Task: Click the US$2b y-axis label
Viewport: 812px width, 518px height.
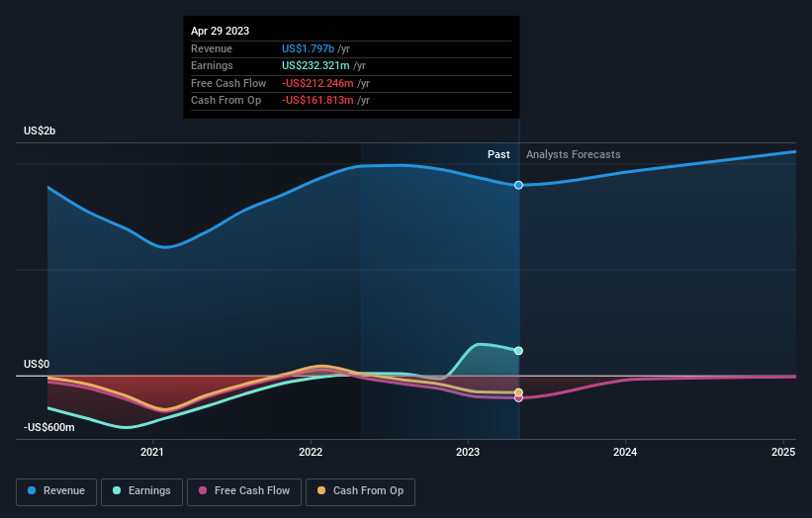Action: coord(40,130)
